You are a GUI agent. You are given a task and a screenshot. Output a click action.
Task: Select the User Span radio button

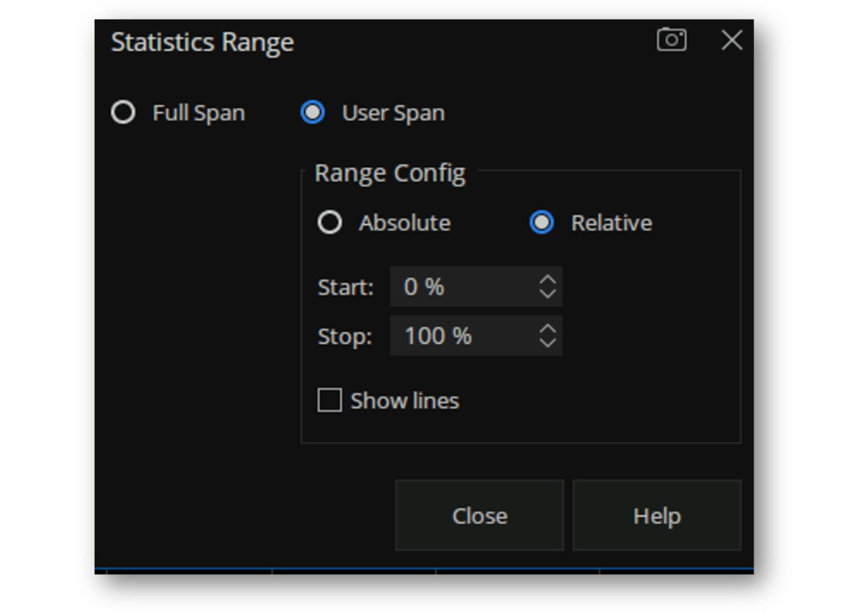point(313,112)
